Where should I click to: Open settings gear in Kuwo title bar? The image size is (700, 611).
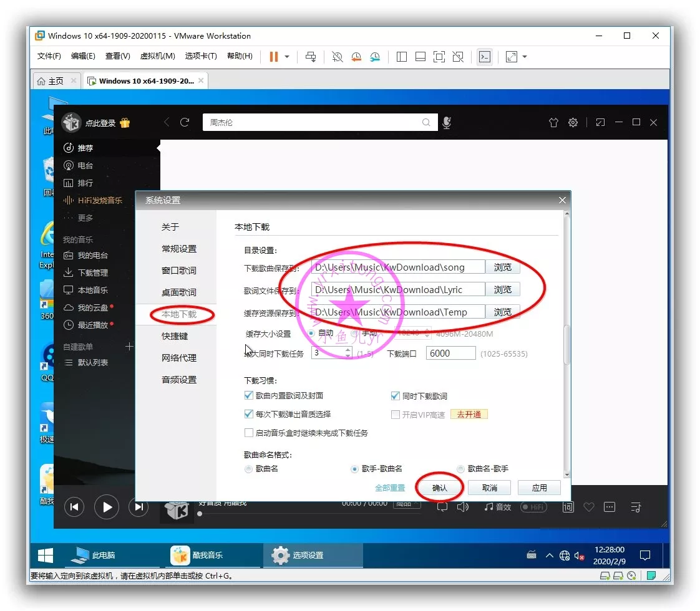(x=573, y=123)
